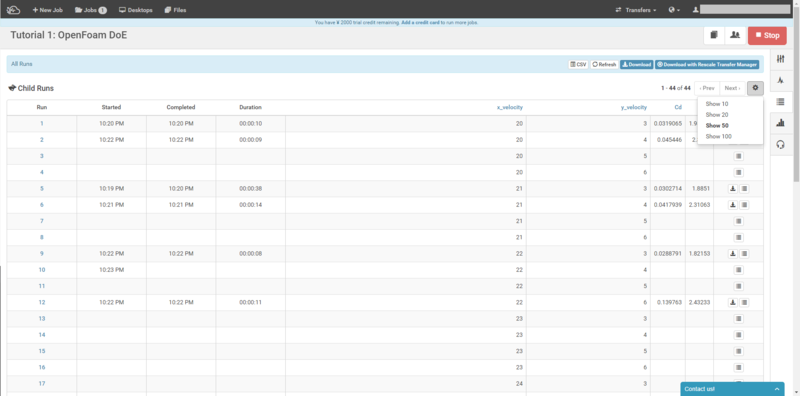Sort by the Cd column header
800x396 pixels.
(x=678, y=107)
